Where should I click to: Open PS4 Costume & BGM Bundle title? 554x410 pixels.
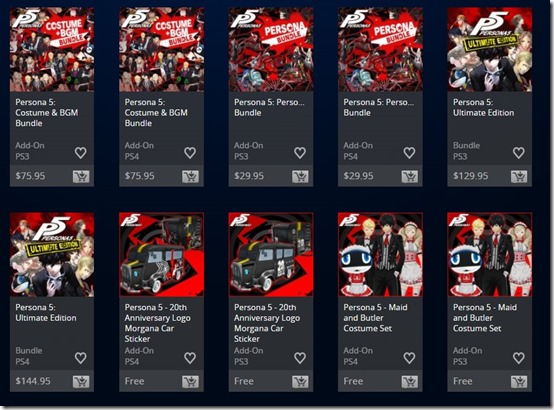pos(156,113)
